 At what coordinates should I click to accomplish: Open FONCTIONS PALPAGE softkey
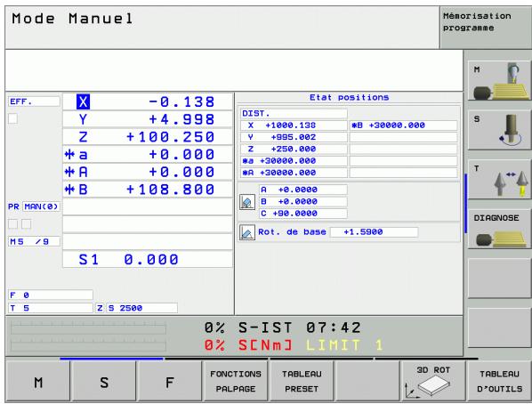coord(236,381)
